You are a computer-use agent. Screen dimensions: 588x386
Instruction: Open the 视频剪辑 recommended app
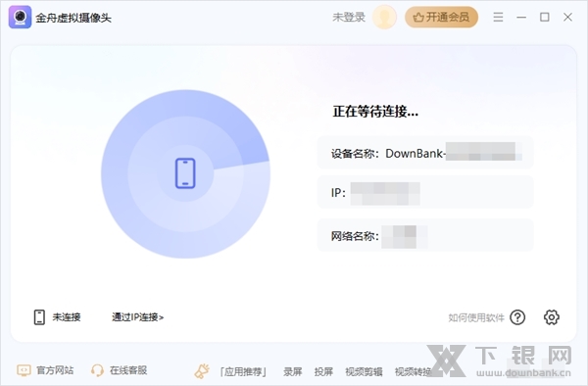pos(364,371)
